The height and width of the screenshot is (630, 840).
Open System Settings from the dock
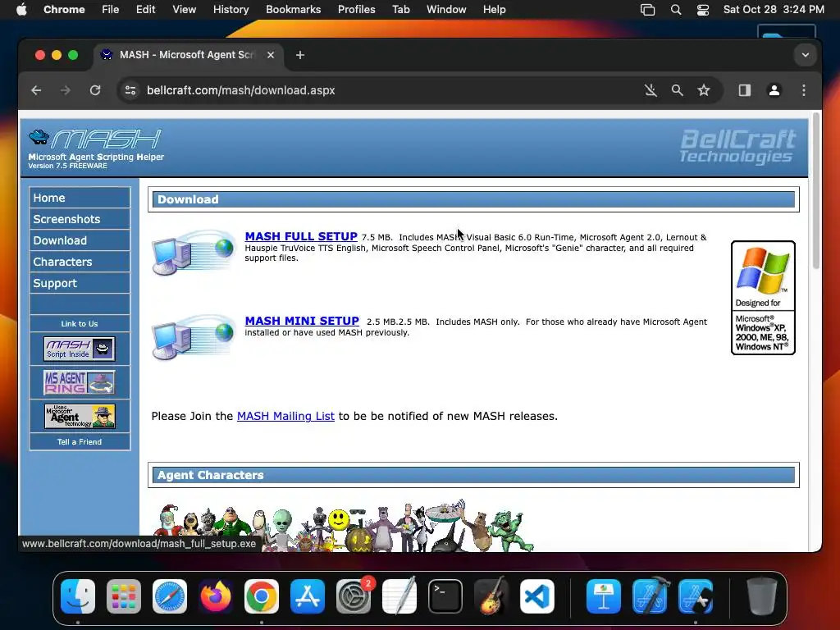coord(354,596)
